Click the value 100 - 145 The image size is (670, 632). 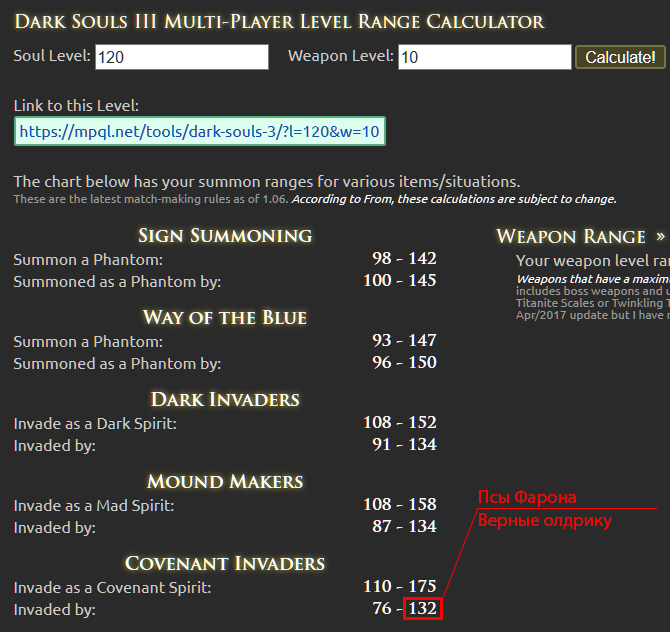[x=400, y=280]
